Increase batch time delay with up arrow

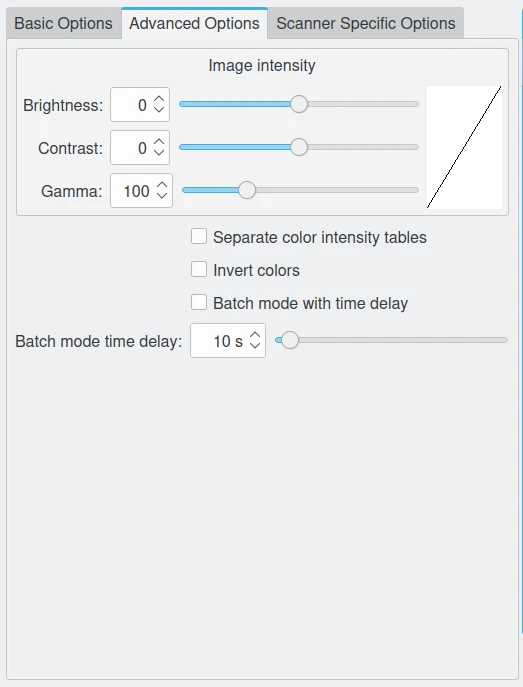point(255,336)
